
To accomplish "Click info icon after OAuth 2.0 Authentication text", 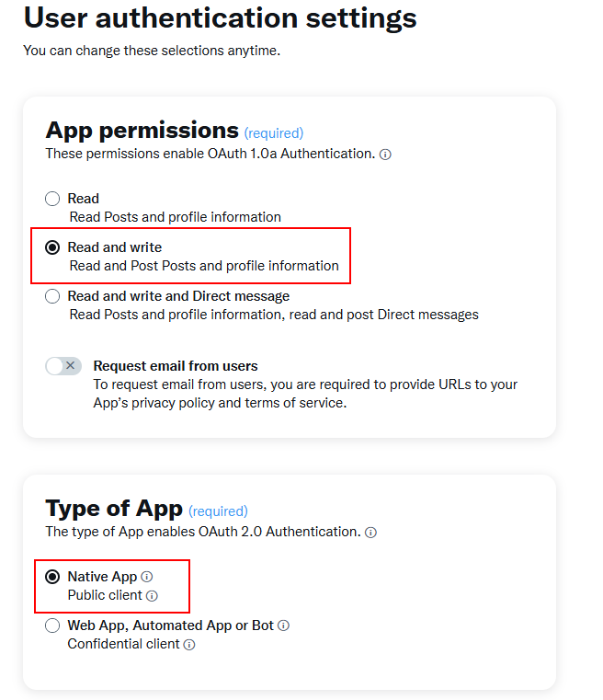I will (370, 533).
